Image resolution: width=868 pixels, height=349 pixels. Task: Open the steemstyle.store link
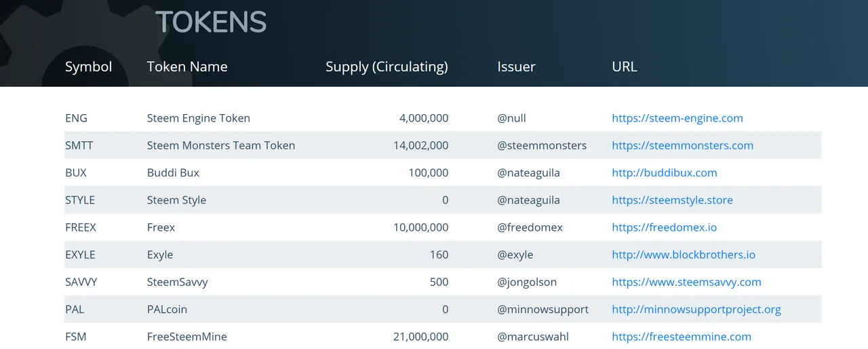pos(672,200)
